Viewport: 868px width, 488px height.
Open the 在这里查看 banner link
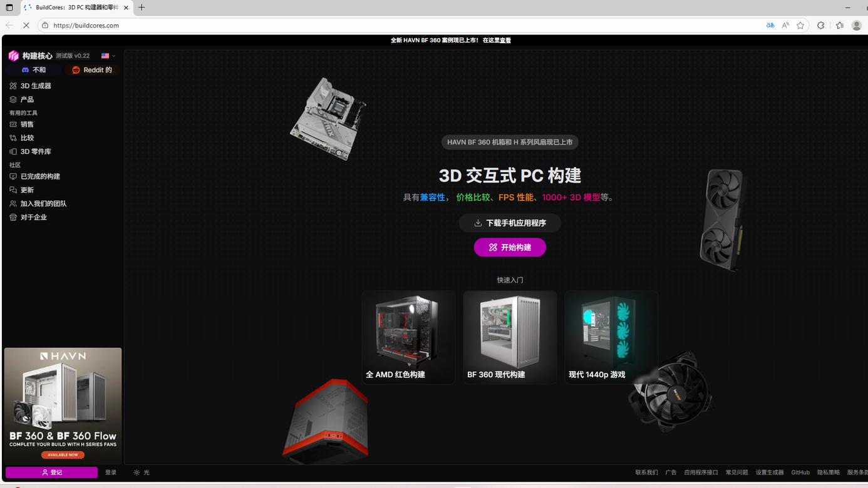click(497, 40)
